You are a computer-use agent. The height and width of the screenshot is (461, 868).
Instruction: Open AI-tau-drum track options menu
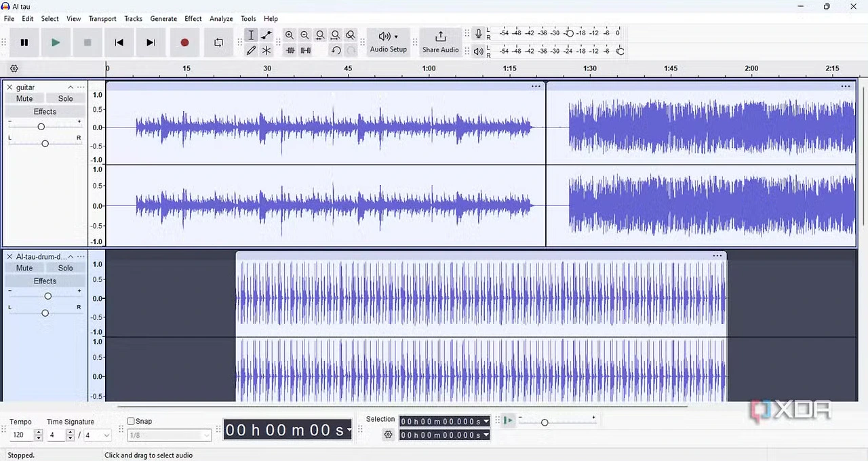tap(81, 257)
